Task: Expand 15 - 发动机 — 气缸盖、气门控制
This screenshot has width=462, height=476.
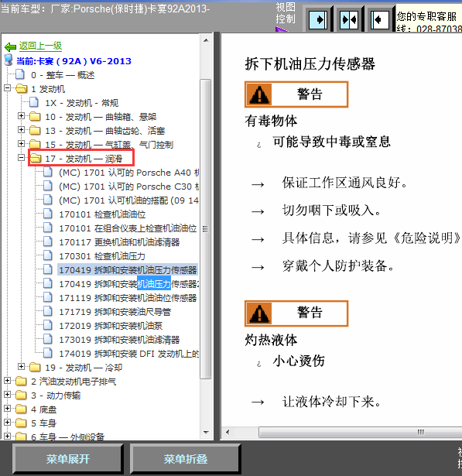Action: (21, 143)
